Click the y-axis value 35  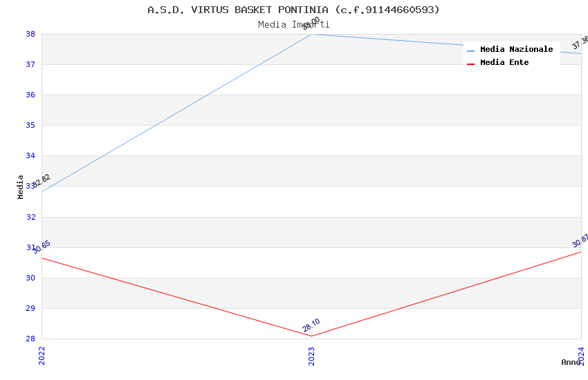click(30, 125)
